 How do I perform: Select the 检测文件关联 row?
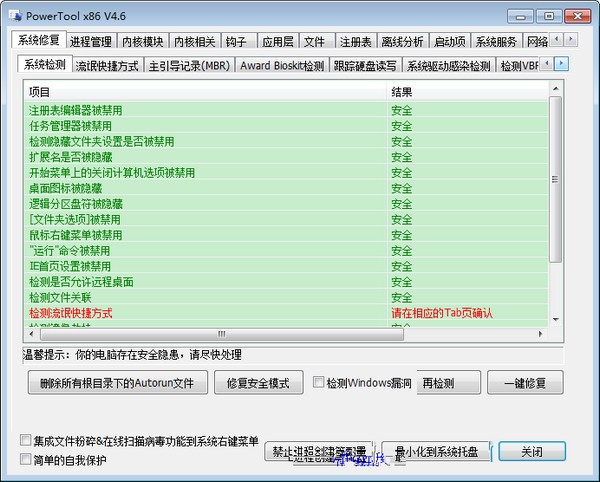[x=286, y=297]
